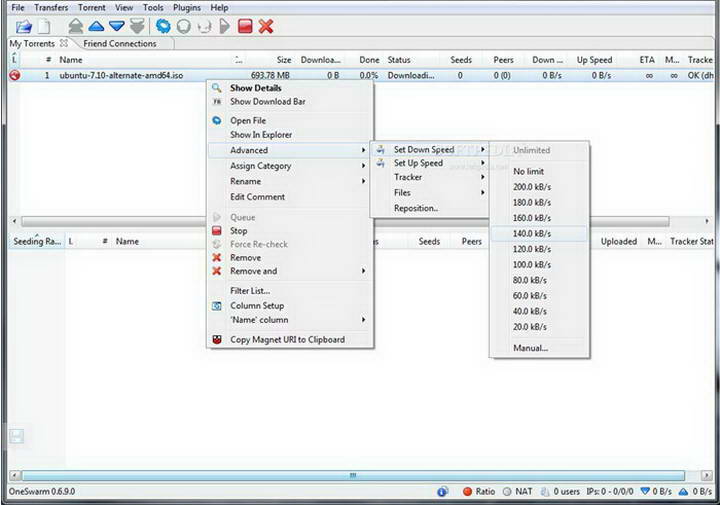
Task: Select Edit Comment entry
Action: tap(291, 197)
